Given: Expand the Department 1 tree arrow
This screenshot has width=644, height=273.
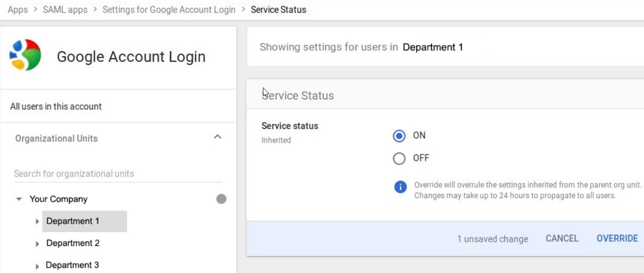Looking at the screenshot, I should point(37,221).
